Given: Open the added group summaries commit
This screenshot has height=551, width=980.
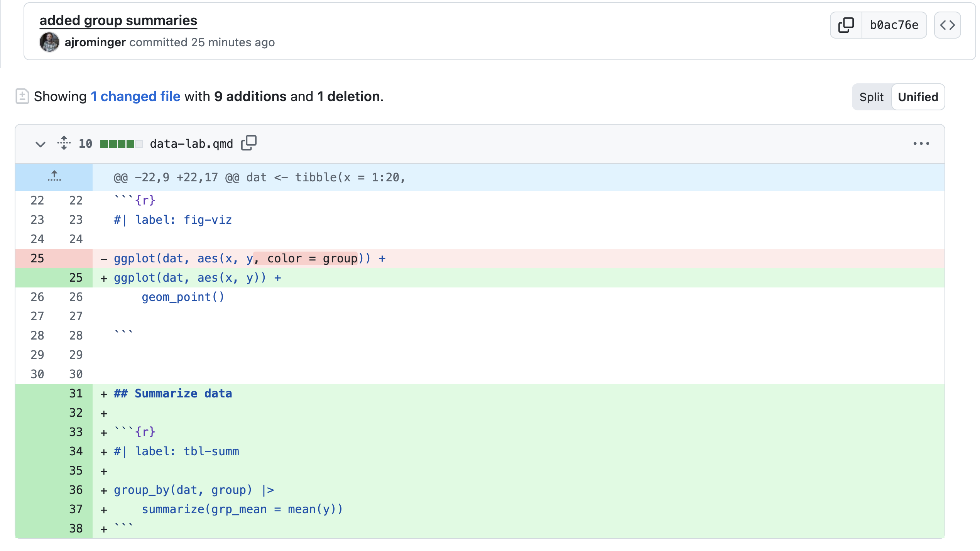Looking at the screenshot, I should (118, 20).
